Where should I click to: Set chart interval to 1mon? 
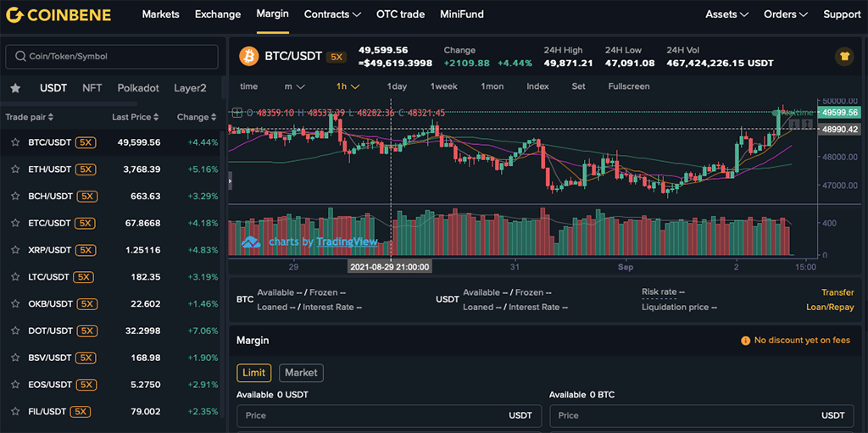(x=492, y=86)
